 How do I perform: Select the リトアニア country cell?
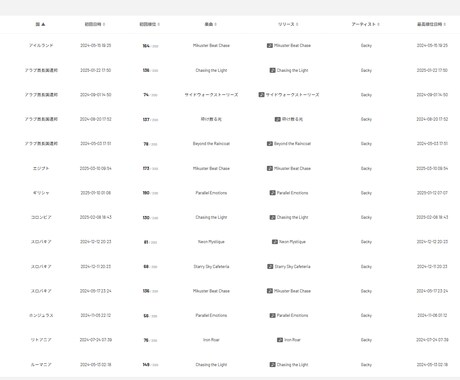(41, 340)
